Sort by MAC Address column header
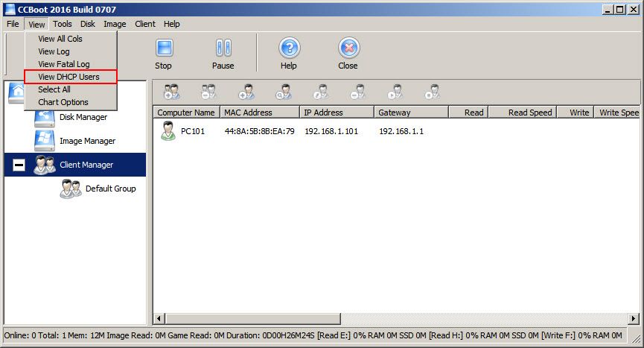The height and width of the screenshot is (348, 644). [x=260, y=113]
